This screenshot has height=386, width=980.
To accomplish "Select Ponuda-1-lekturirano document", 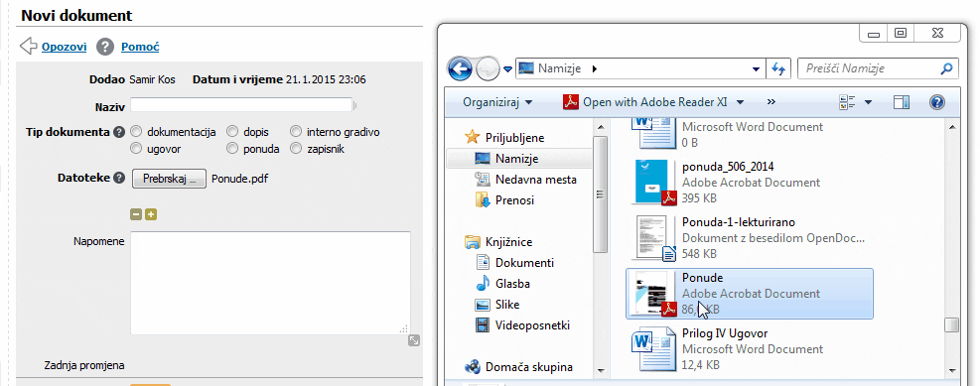I will pyautogui.click(x=749, y=238).
